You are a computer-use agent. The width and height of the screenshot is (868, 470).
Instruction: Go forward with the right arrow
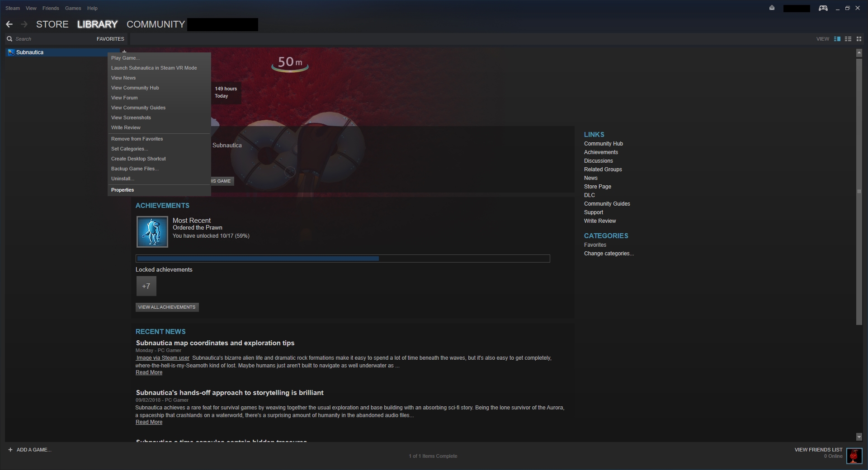24,24
